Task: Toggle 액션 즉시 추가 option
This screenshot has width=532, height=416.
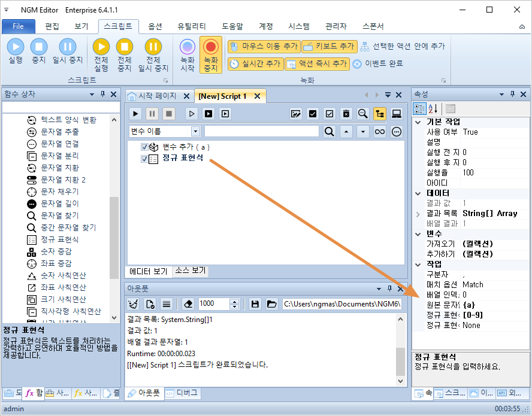Action: click(317, 63)
